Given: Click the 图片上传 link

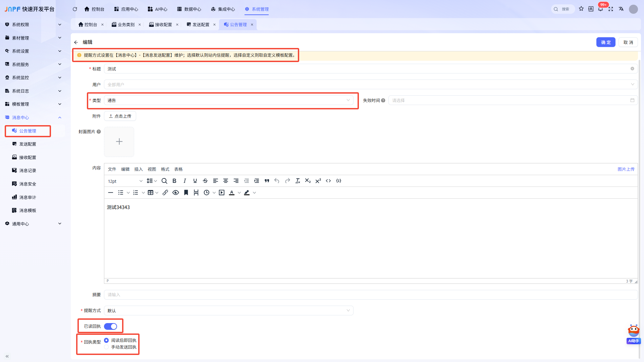Looking at the screenshot, I should 626,169.
